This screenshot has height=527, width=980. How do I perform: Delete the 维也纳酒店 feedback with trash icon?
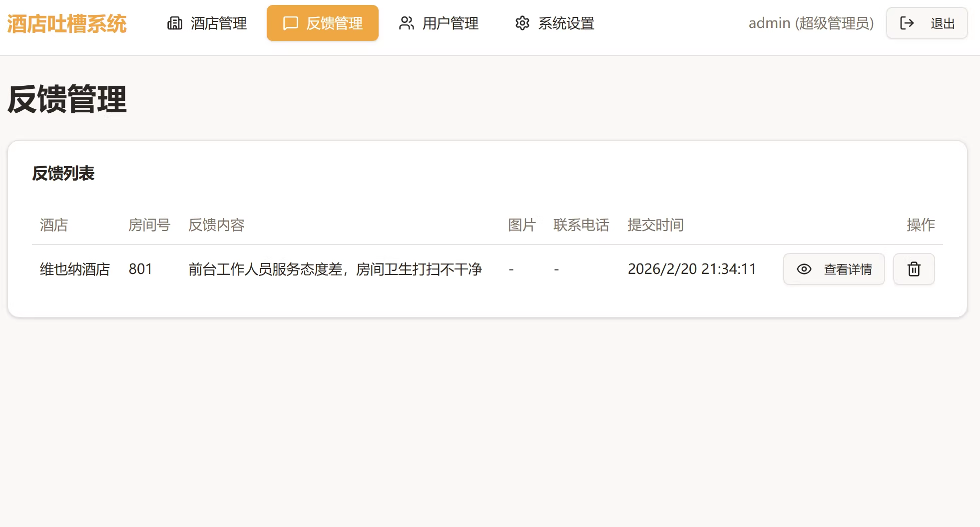[914, 269]
